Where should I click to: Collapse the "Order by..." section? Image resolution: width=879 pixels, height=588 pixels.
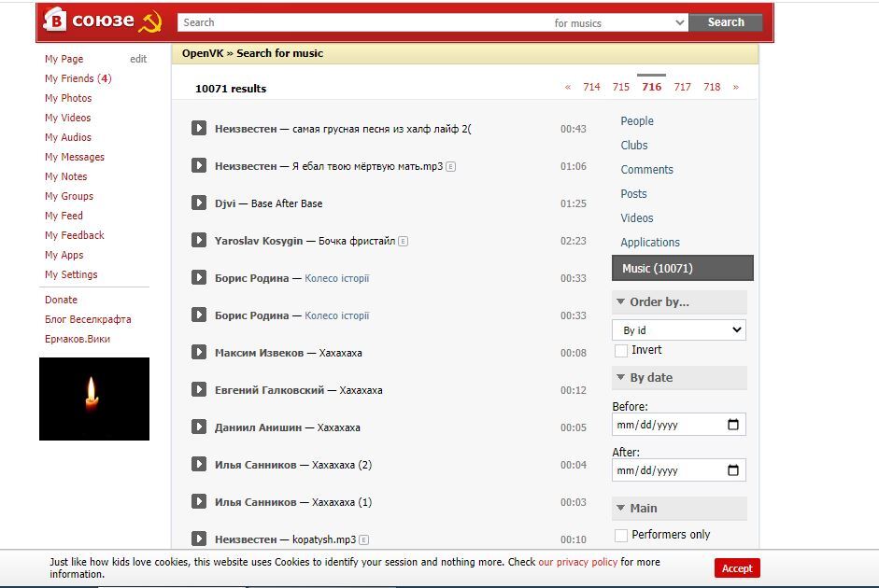tap(679, 301)
